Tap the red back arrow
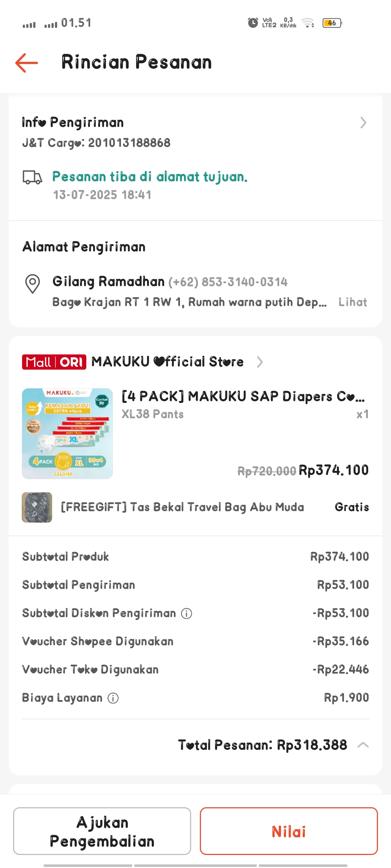This screenshot has width=391, height=868. [26, 63]
